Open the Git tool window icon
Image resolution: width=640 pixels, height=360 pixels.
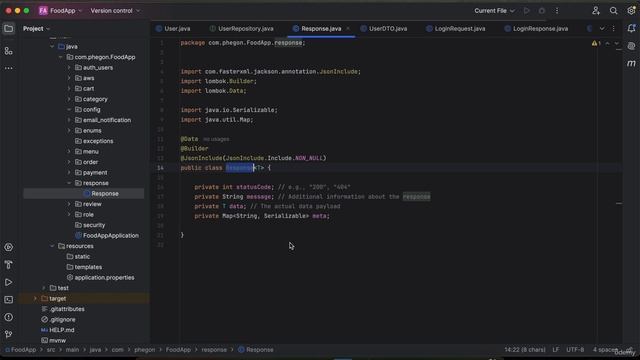pos(9,335)
